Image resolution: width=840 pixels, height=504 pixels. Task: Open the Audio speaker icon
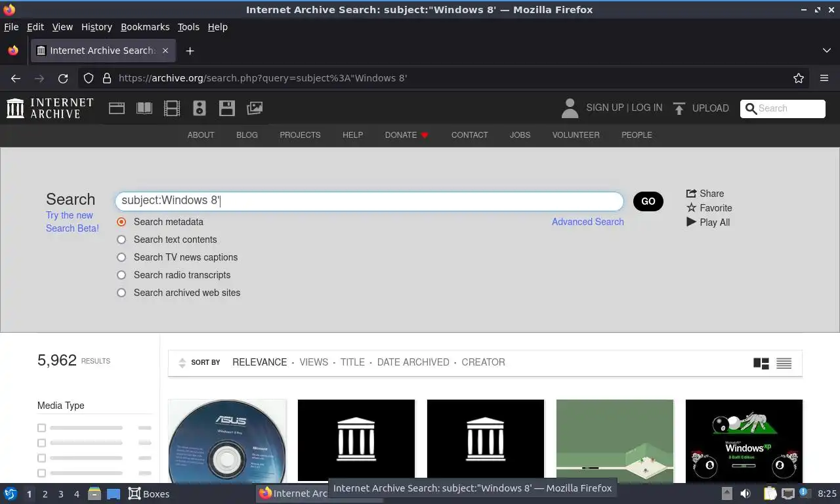tap(199, 108)
